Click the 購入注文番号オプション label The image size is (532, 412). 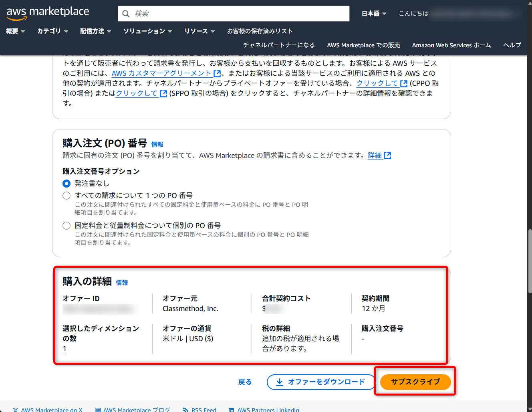click(101, 172)
